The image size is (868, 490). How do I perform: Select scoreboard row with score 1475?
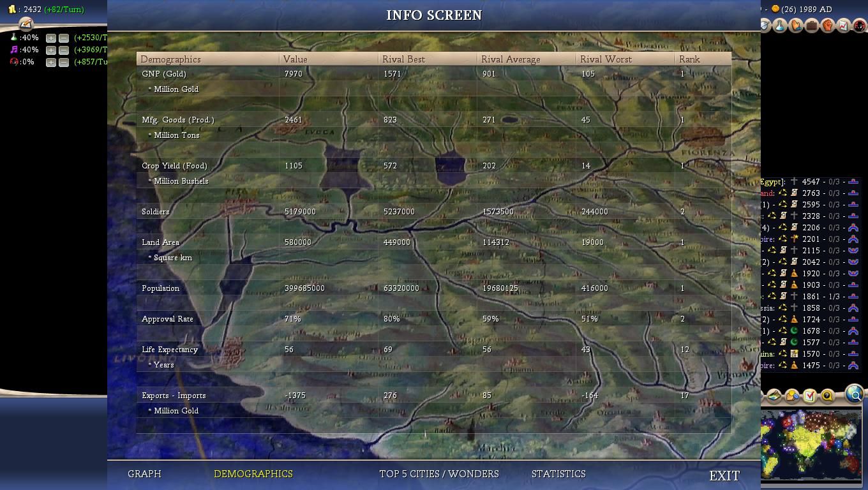click(811, 366)
